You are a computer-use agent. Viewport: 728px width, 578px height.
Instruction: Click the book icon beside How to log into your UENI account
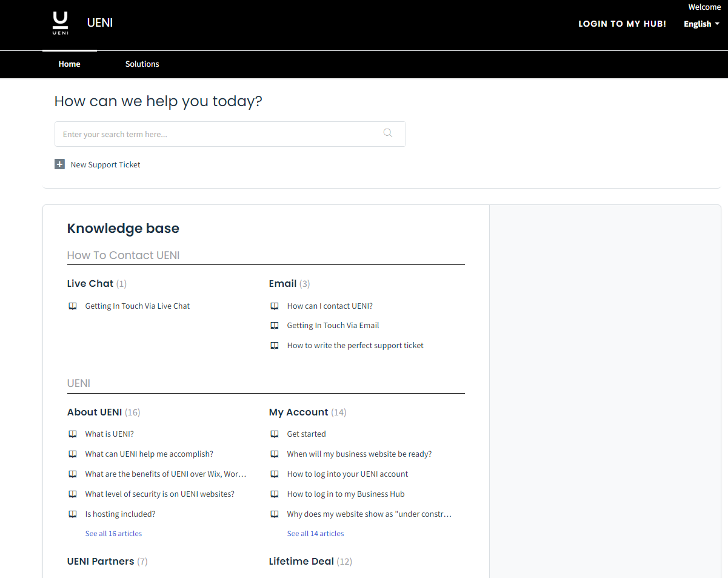[275, 474]
